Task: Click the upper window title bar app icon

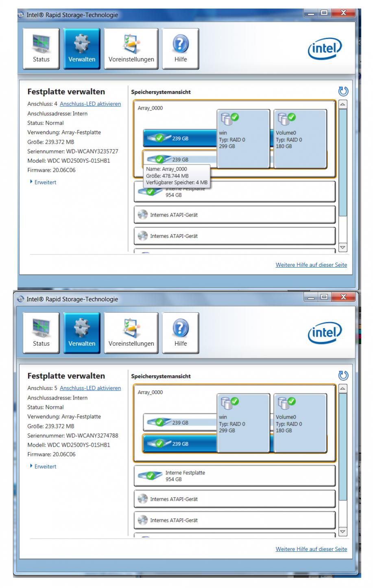Action: [x=21, y=15]
